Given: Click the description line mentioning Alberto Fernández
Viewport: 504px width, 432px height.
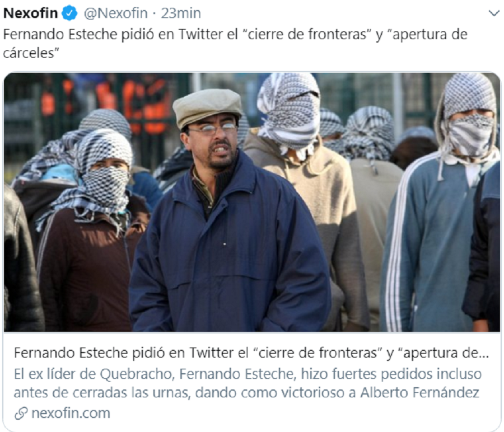Looking at the screenshot, I should [246, 392].
